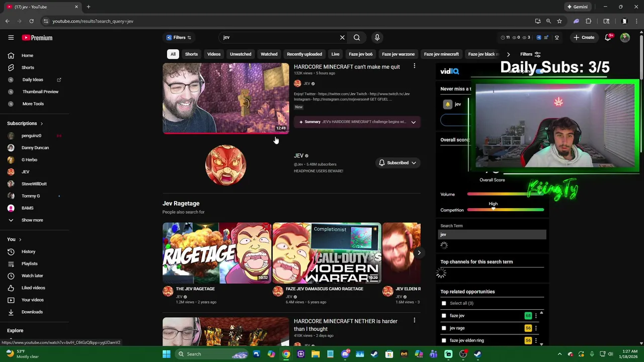Image resolution: width=644 pixels, height=362 pixels.
Task: Open the YouTube search Filters panel
Action: [x=530, y=54]
